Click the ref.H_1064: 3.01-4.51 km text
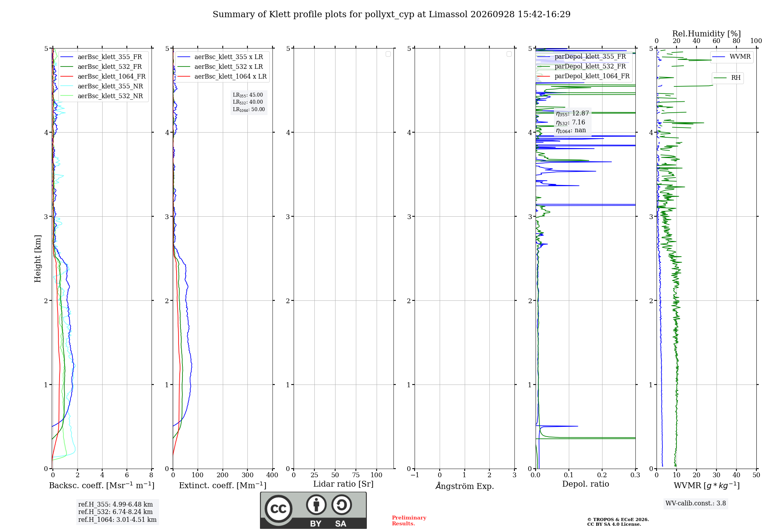Image resolution: width=783 pixels, height=532 pixels. (117, 520)
